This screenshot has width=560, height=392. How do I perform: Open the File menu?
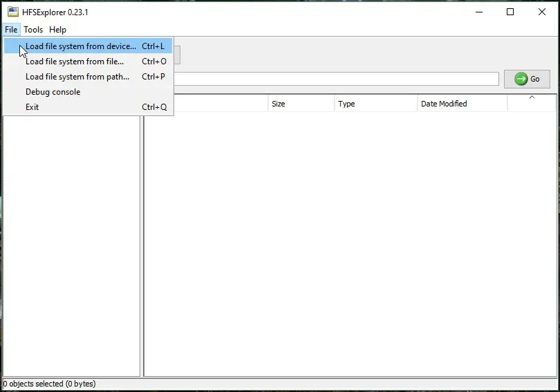(x=11, y=30)
